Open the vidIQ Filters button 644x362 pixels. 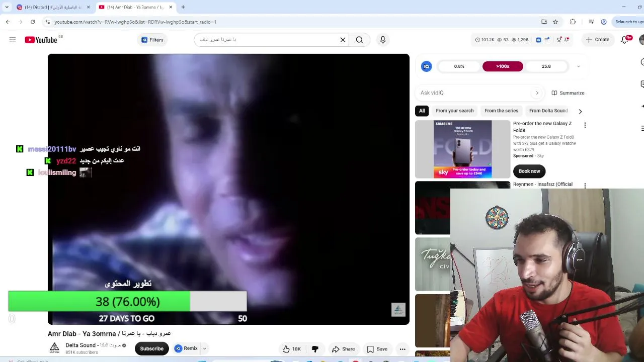[x=152, y=40]
